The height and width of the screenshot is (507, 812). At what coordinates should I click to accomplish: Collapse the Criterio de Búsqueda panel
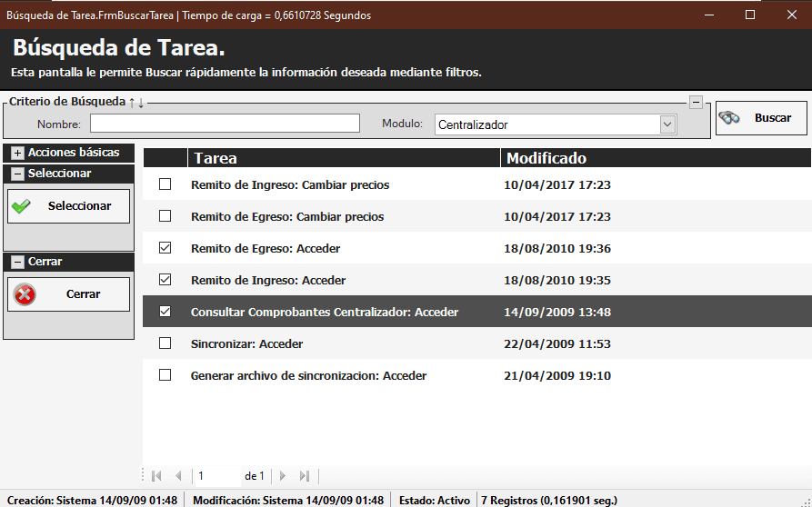coord(696,102)
